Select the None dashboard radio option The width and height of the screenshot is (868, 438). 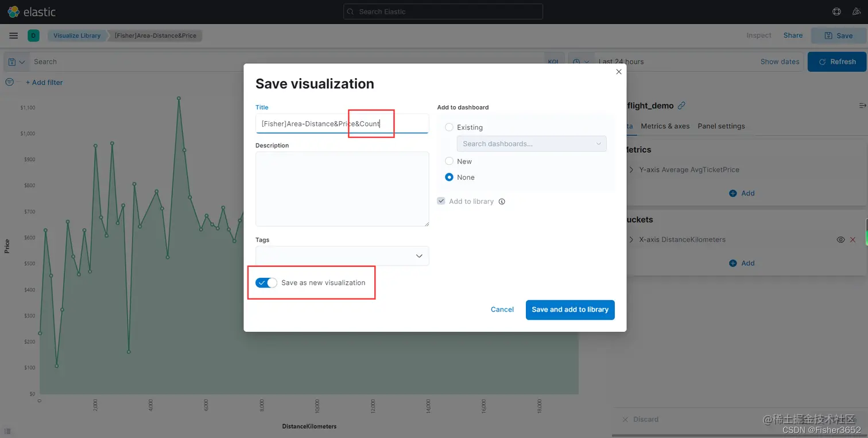449,177
